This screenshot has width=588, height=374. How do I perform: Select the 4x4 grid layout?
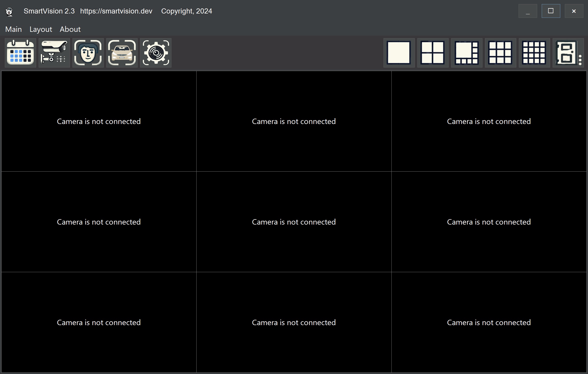point(534,53)
